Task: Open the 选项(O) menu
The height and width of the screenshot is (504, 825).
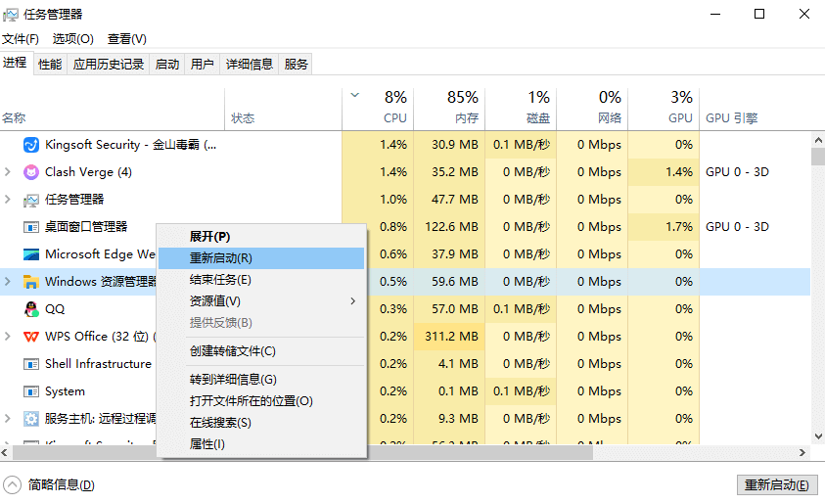Action: click(x=73, y=39)
